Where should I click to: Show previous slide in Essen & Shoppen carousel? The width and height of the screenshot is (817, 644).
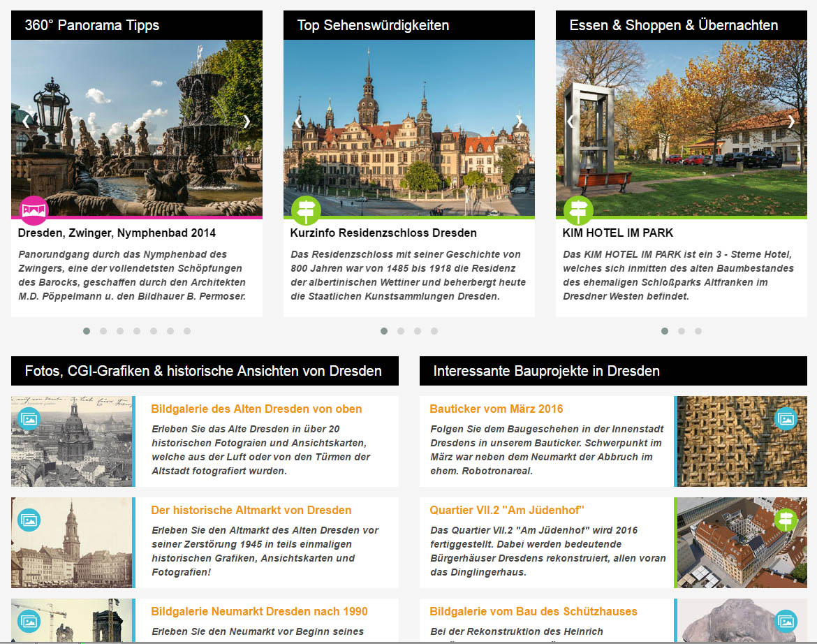coord(571,122)
